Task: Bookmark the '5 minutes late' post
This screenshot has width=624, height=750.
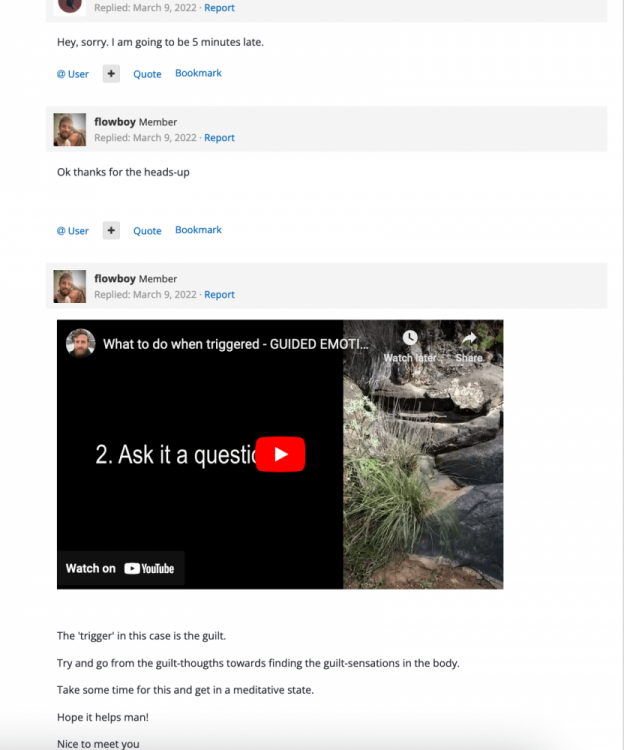Action: point(198,73)
